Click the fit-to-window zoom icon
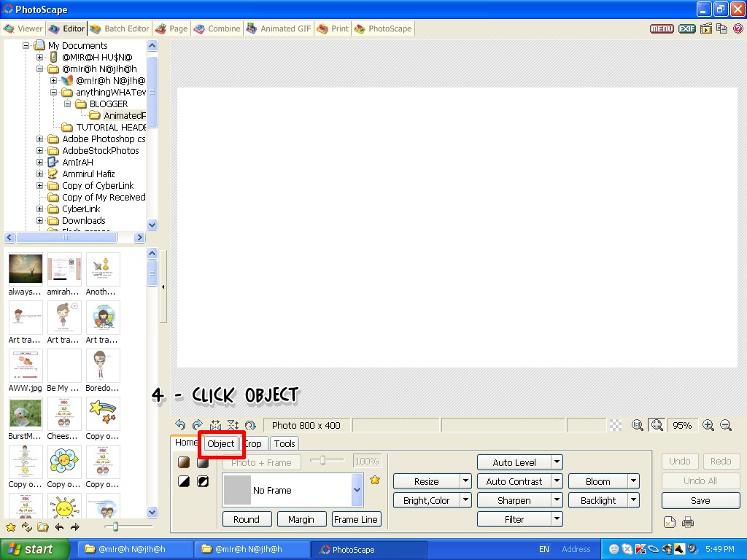The width and height of the screenshot is (747, 560). click(657, 425)
